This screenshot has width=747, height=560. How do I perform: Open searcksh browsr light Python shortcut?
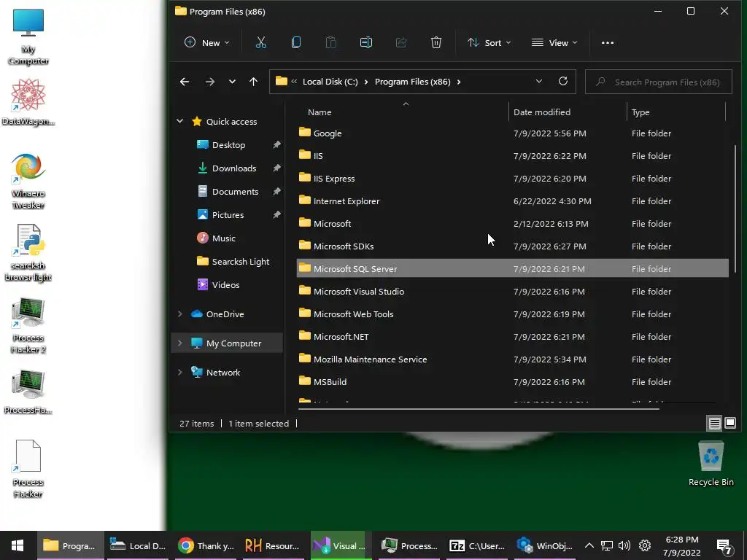pyautogui.click(x=28, y=253)
